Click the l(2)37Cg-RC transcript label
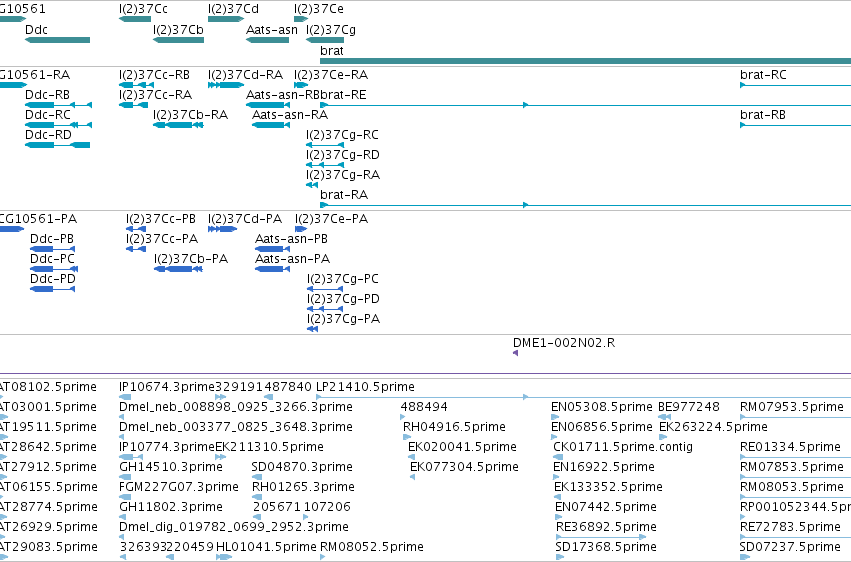Screen dimensions: 851x562 [x=342, y=135]
